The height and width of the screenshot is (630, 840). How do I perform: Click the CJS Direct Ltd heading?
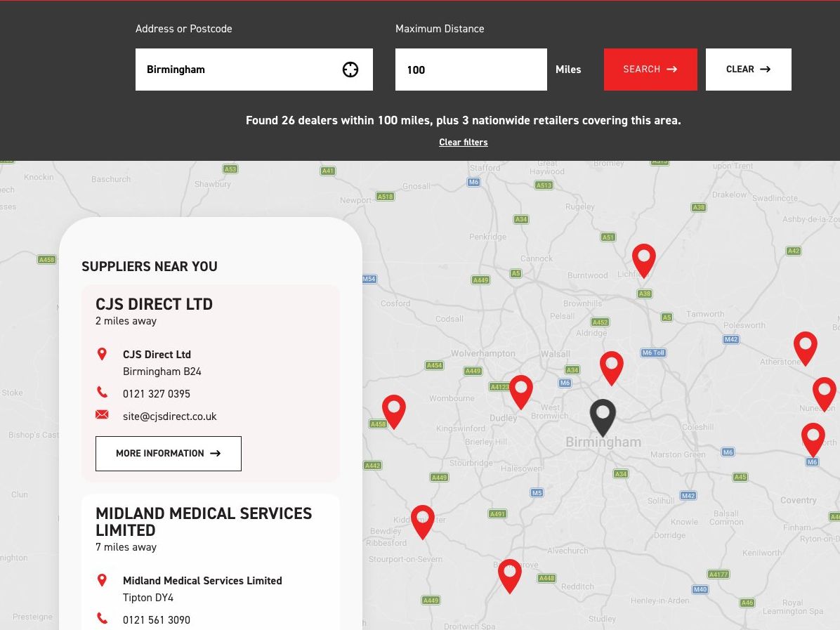point(155,304)
